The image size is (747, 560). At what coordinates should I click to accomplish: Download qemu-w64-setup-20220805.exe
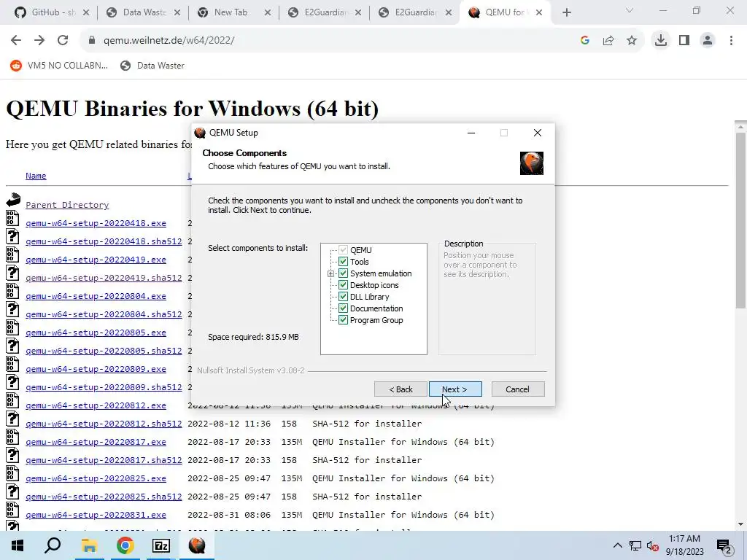pos(96,332)
